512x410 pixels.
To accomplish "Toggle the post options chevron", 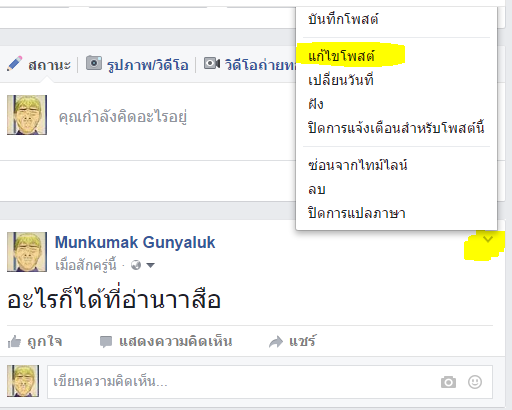I will coord(488,239).
